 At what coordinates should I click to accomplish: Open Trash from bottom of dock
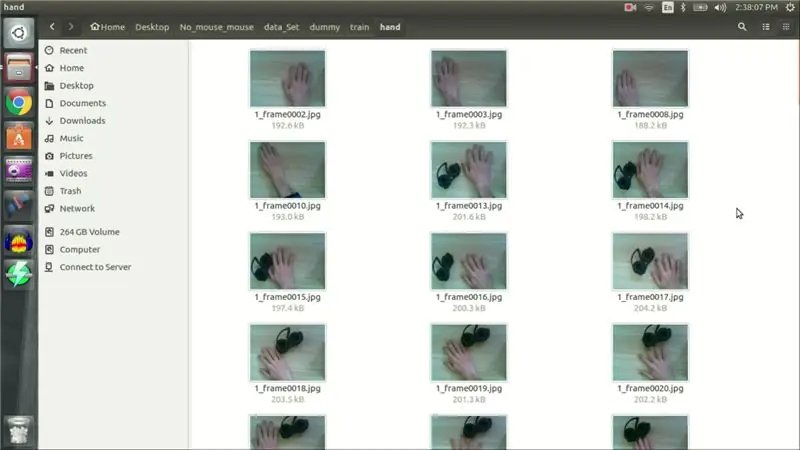19,431
